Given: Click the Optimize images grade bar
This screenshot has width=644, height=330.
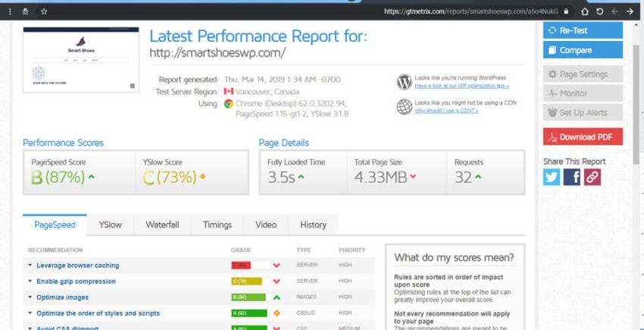Looking at the screenshot, I should tap(251, 297).
